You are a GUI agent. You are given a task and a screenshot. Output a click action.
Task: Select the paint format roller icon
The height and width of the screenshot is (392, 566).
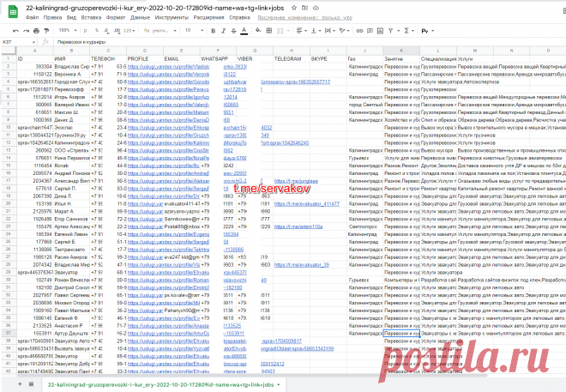[x=46, y=31]
